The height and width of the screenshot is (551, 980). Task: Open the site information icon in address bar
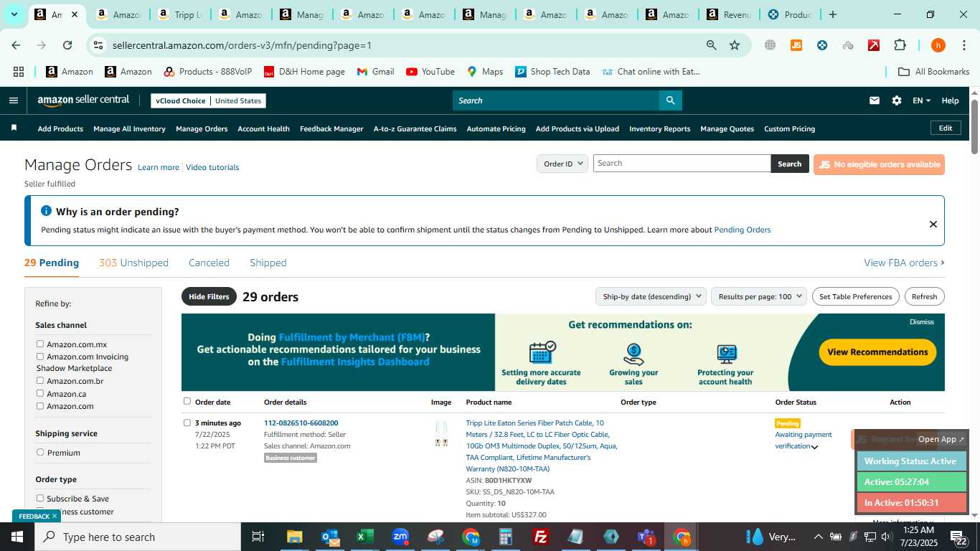click(x=98, y=45)
